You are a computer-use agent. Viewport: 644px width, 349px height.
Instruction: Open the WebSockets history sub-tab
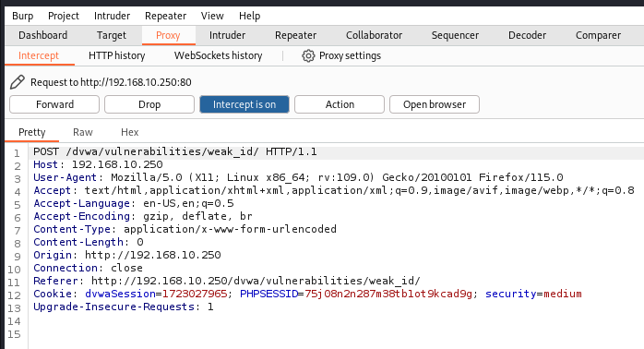point(218,55)
